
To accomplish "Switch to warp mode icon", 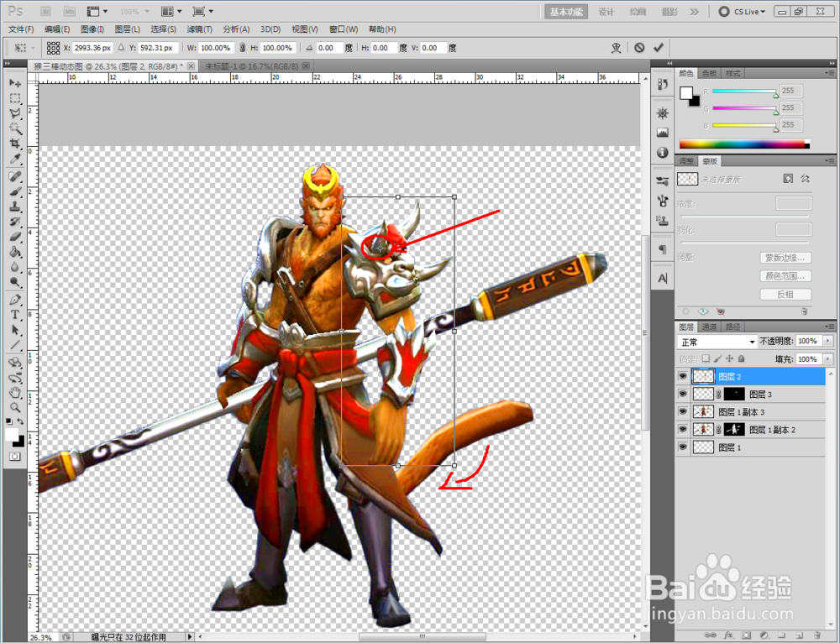I will 616,48.
